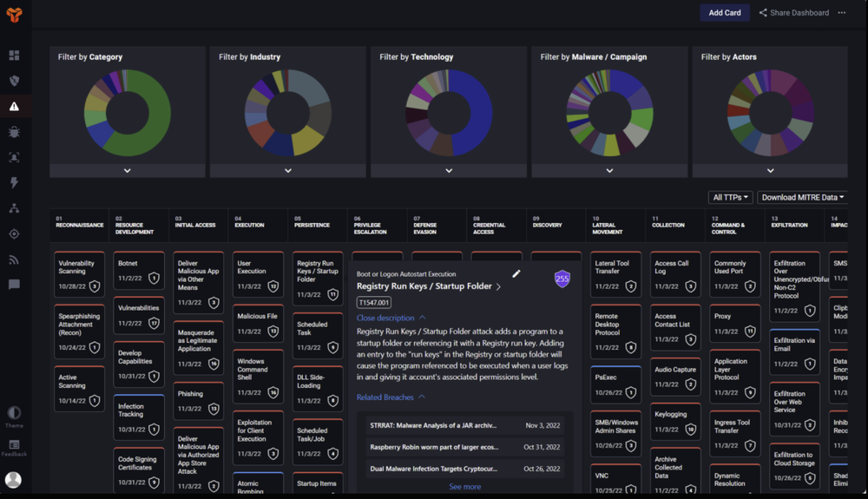Open the lightning bolt icon in sidebar
868x499 pixels.
coord(15,182)
